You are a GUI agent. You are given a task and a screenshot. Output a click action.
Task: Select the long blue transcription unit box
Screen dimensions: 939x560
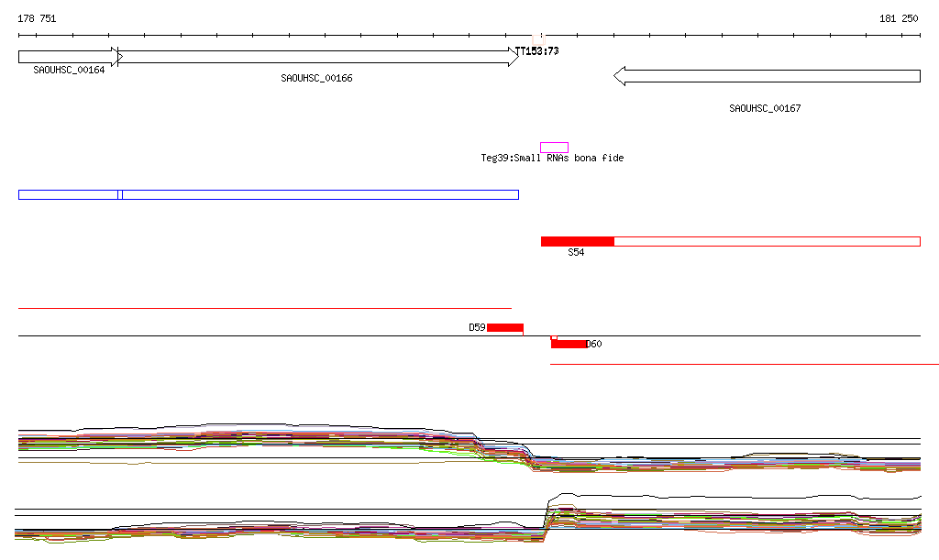320,194
